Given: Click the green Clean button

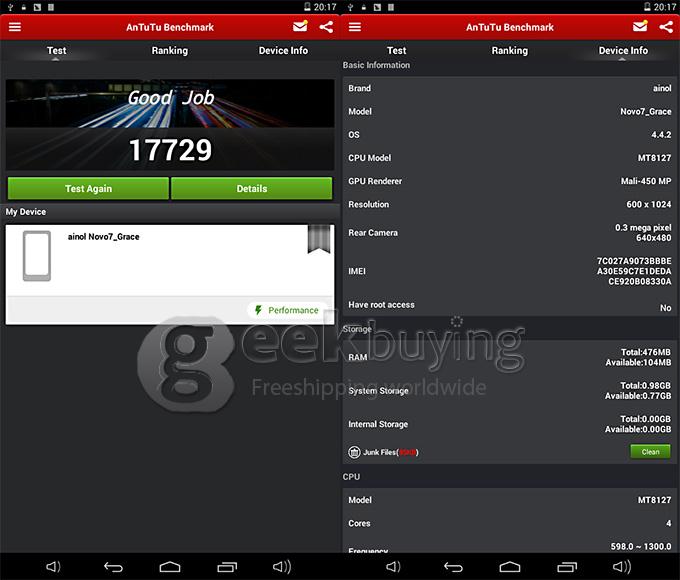Looking at the screenshot, I should pos(650,452).
